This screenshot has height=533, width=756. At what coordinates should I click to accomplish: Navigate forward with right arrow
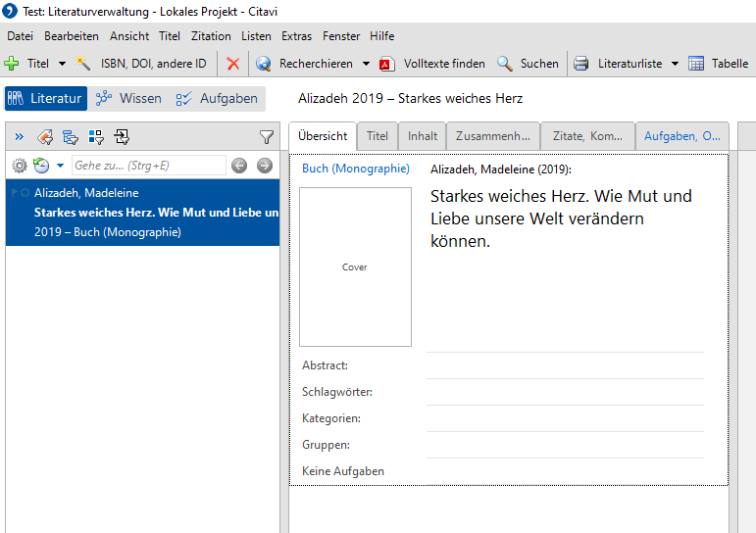[264, 166]
